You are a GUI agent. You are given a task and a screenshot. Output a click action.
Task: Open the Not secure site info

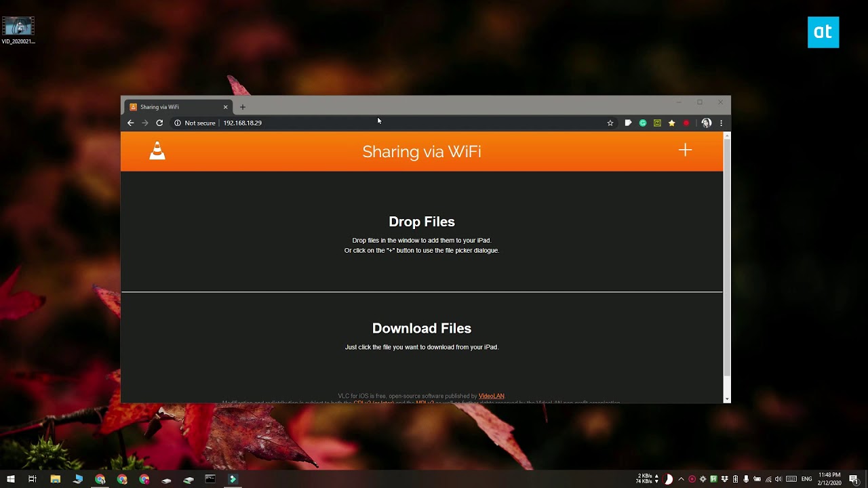tap(195, 123)
